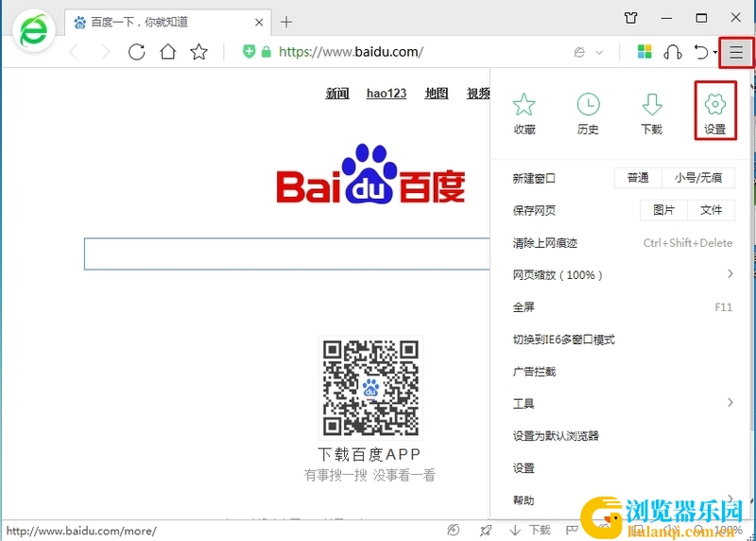The image size is (756, 541).
Task: Expand the 帮助 submenu
Action: [622, 500]
